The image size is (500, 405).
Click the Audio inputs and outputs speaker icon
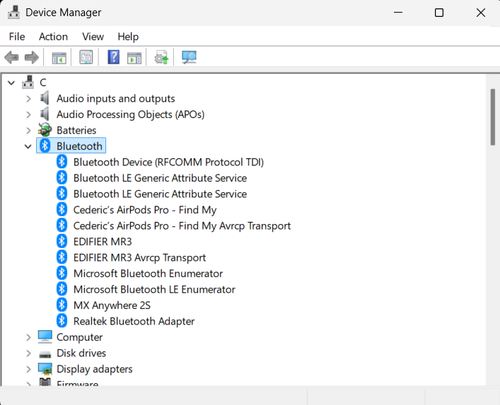click(45, 98)
